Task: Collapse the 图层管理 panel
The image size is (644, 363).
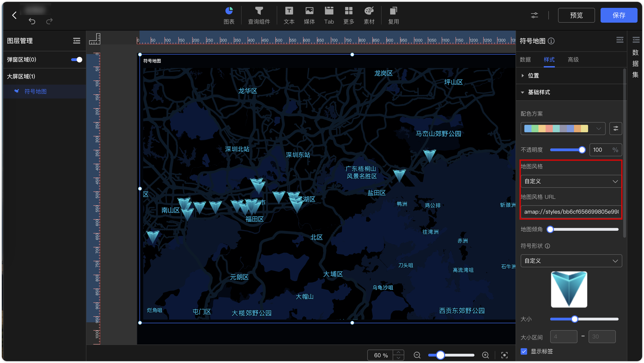Action: tap(76, 41)
